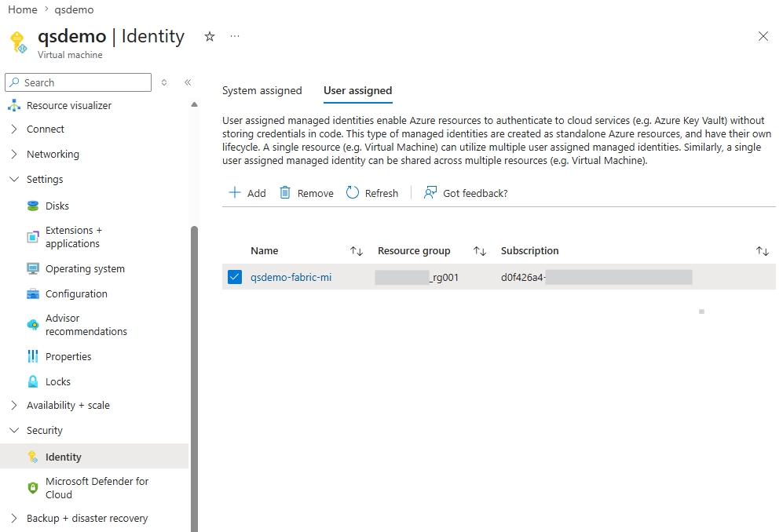Click the plus icon to Add identity

coord(235,193)
